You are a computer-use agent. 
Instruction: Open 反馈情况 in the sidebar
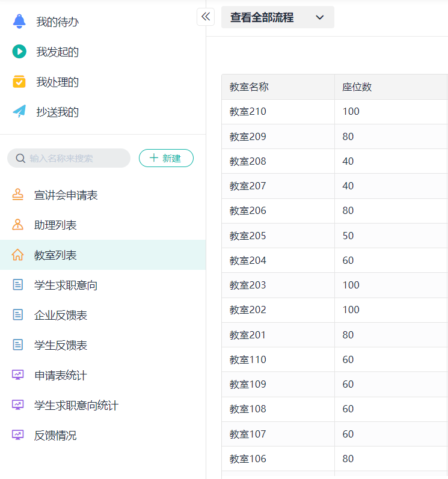tap(55, 435)
